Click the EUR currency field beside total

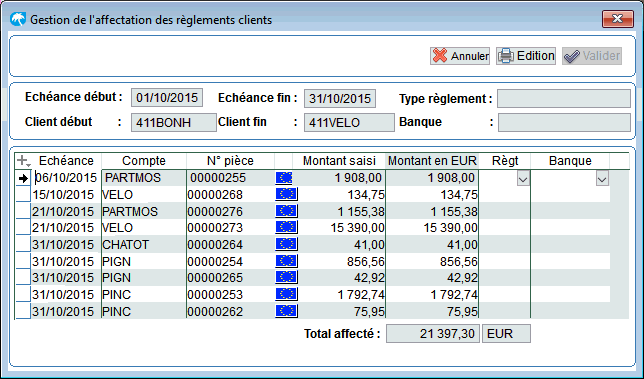click(506, 333)
